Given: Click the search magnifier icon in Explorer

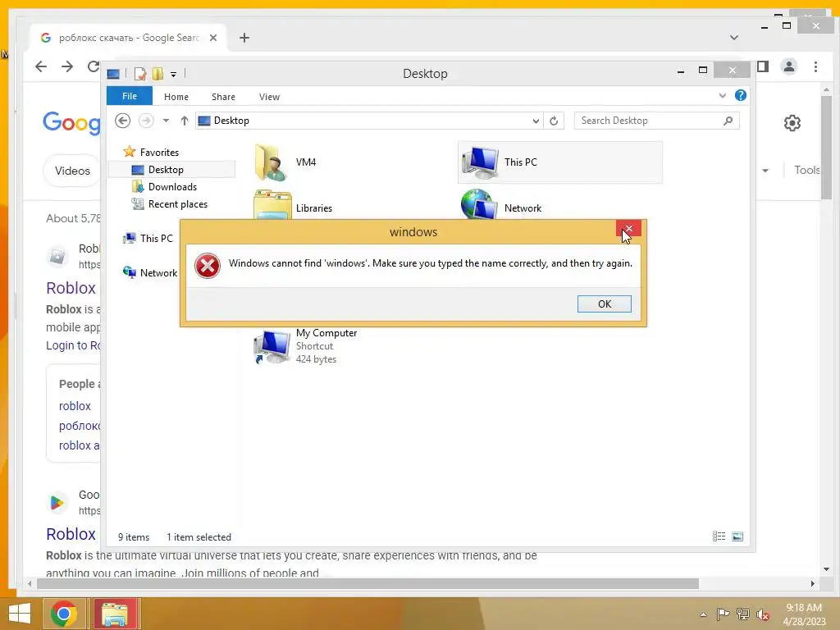Looking at the screenshot, I should pos(728,121).
